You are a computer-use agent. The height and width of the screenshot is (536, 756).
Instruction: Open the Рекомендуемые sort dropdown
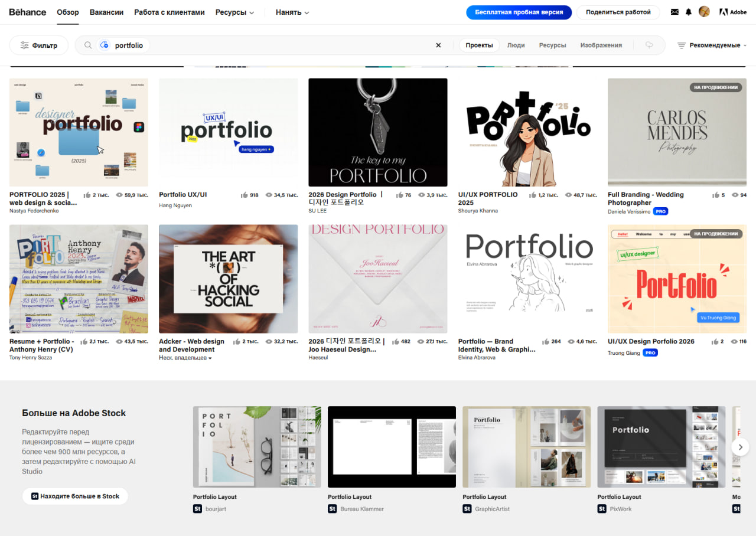[712, 45]
